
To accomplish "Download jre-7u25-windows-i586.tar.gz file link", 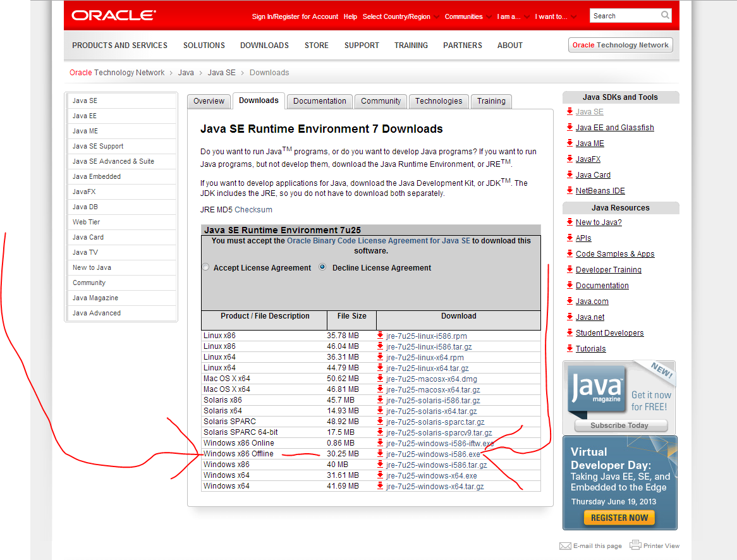I will coord(437,465).
